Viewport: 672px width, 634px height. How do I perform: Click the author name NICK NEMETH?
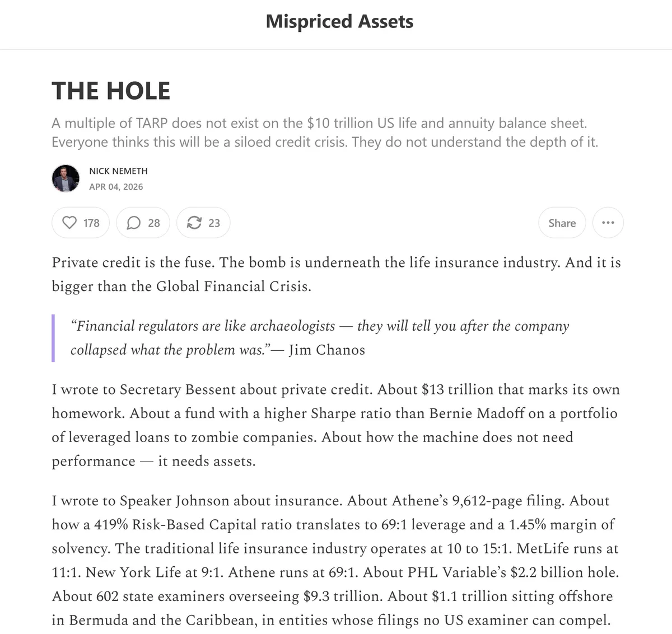(118, 171)
